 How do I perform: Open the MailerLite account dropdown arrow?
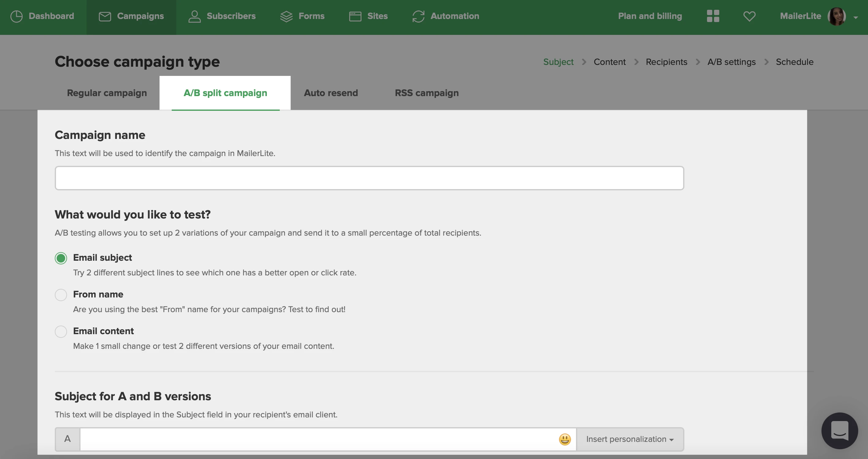point(855,17)
